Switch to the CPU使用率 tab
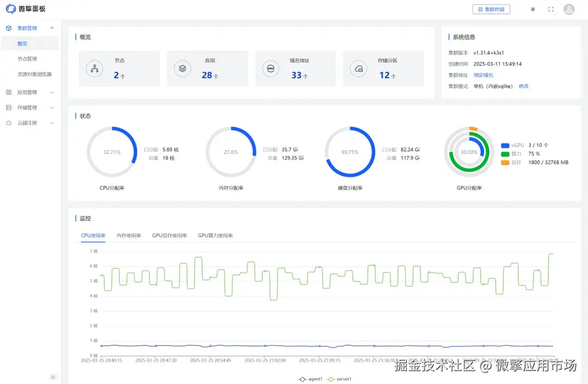The width and height of the screenshot is (588, 384). click(x=93, y=236)
